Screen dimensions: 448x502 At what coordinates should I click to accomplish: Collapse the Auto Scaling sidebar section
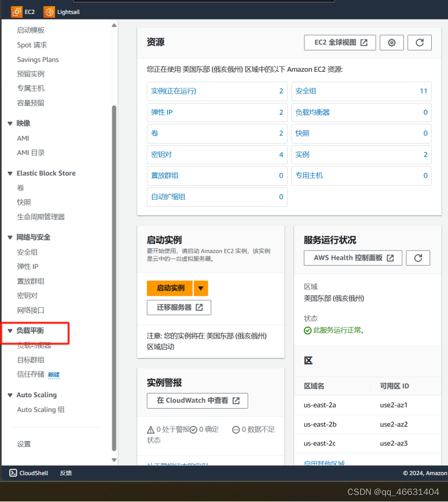click(x=10, y=395)
